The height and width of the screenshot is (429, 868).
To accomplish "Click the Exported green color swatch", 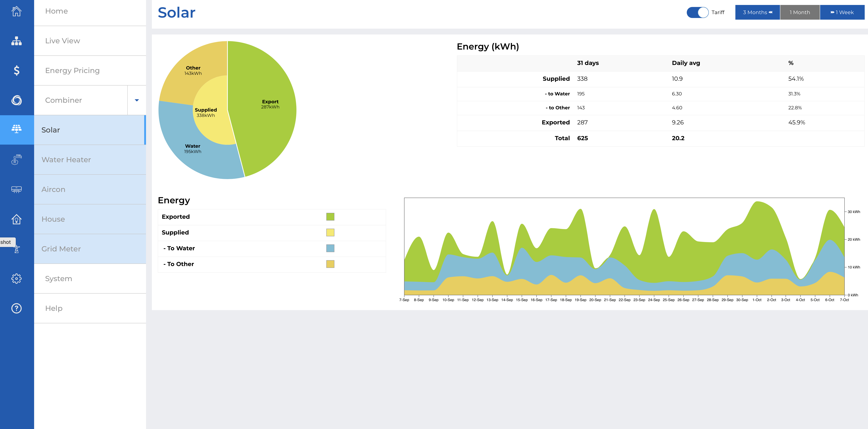I will point(330,217).
